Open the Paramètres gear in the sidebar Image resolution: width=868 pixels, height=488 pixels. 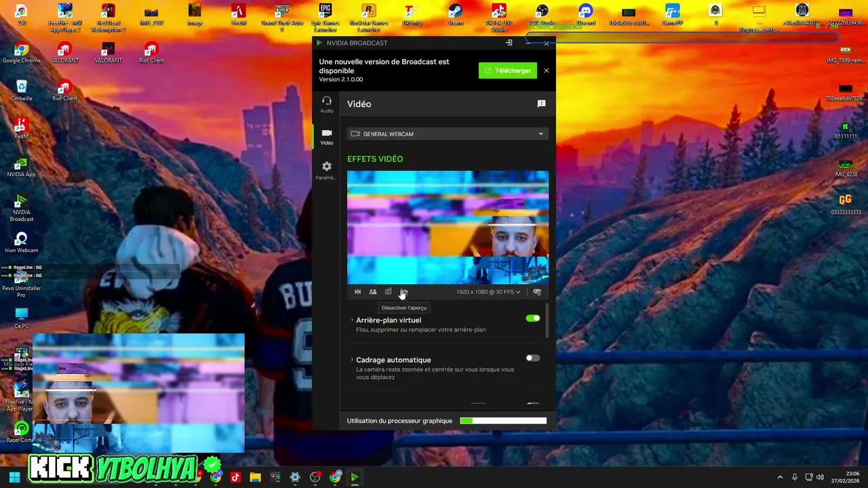327,170
